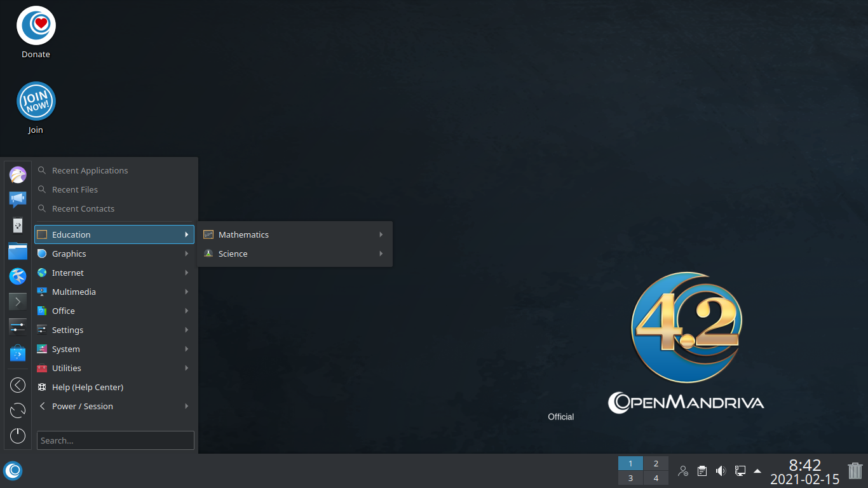The height and width of the screenshot is (488, 868).
Task: Click the 2021-02-15 date text
Action: pyautogui.click(x=805, y=479)
